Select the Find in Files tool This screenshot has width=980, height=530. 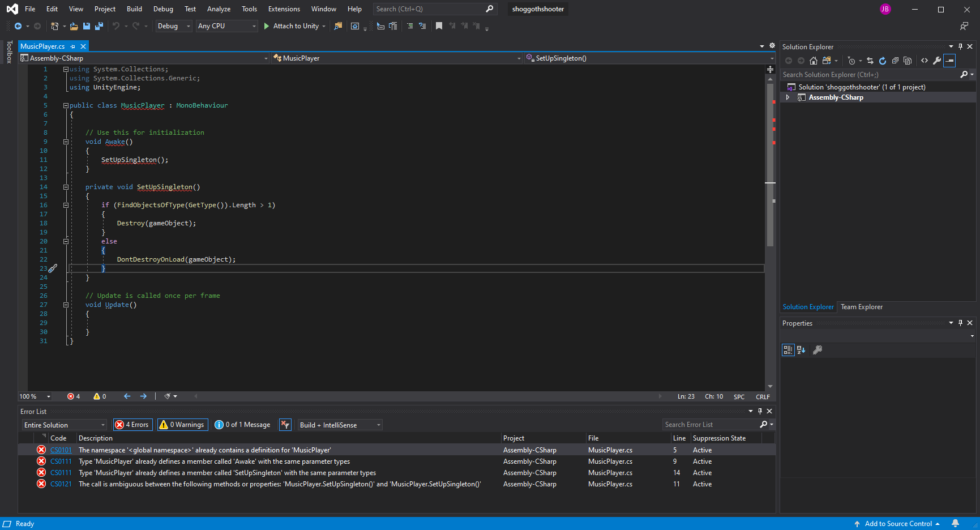(338, 25)
